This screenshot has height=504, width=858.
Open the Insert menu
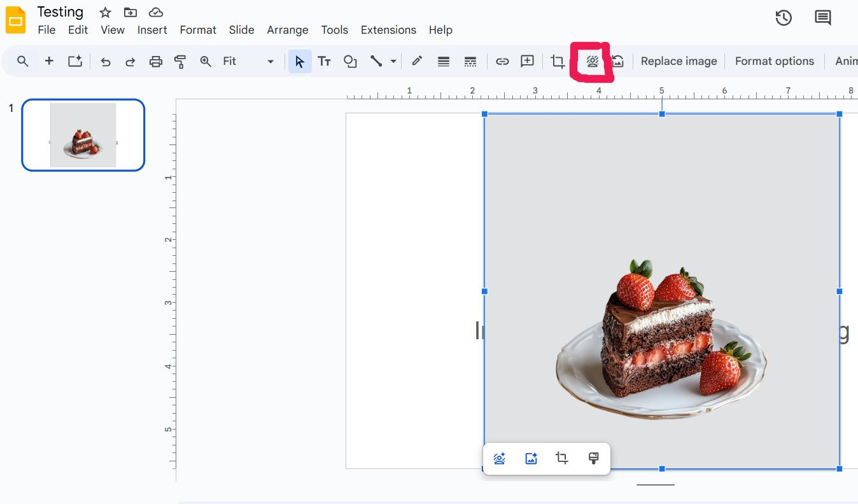pos(152,30)
